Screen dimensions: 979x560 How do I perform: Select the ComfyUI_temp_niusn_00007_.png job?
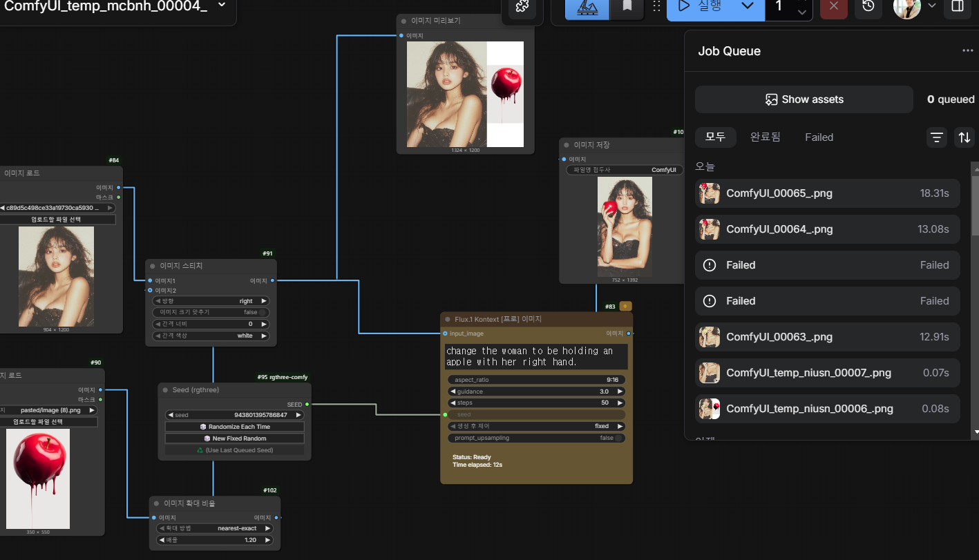[x=828, y=373]
